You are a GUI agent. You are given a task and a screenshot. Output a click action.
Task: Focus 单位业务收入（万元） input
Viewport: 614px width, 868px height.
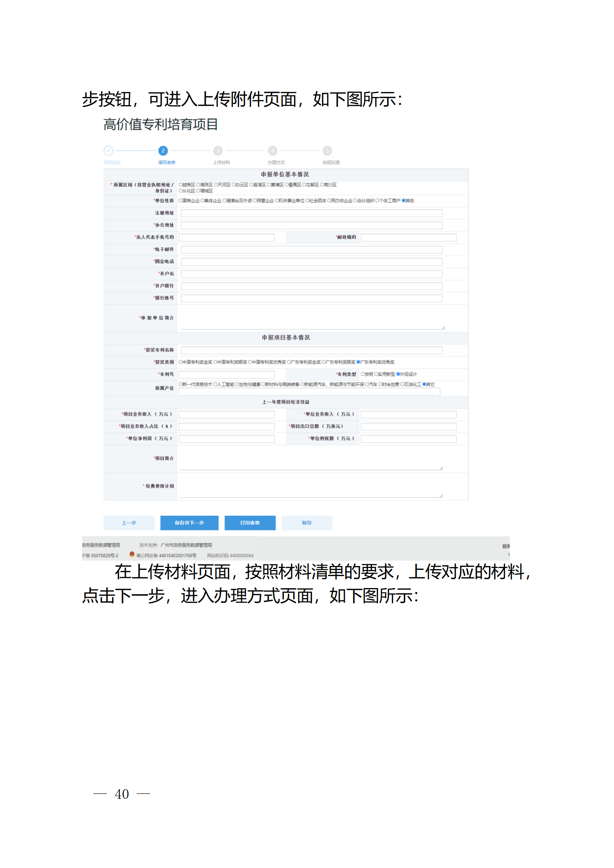tap(409, 414)
